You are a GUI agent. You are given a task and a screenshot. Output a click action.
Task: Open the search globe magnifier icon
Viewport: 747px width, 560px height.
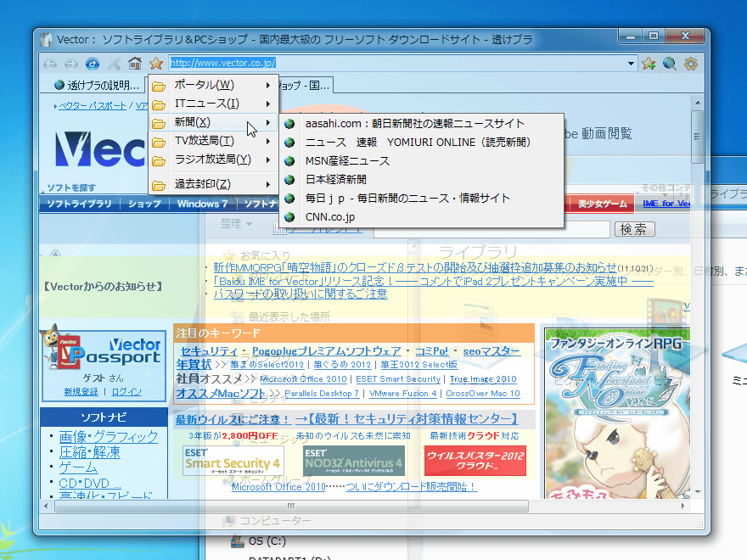(x=670, y=64)
